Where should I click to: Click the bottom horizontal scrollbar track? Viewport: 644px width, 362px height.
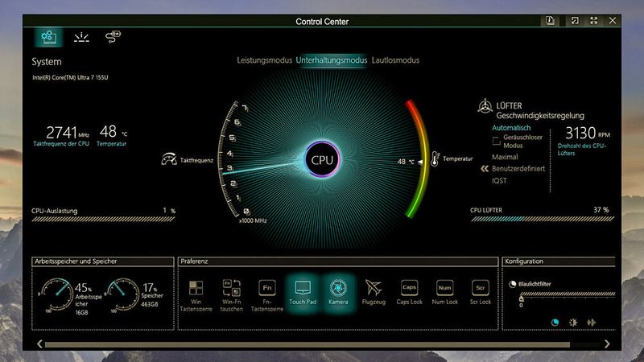[321, 344]
